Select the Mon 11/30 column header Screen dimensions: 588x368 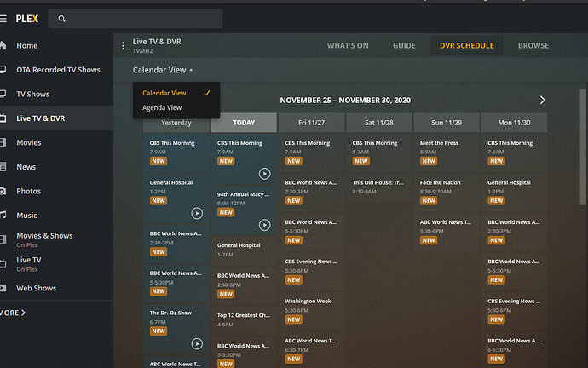click(514, 123)
